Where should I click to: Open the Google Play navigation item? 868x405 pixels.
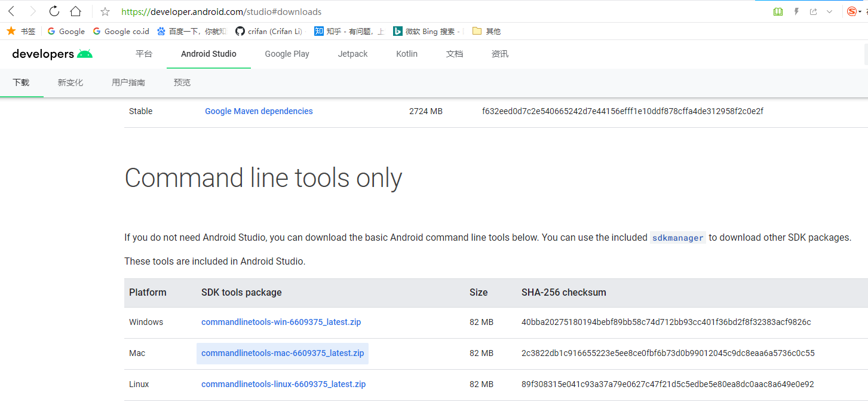[x=287, y=54]
